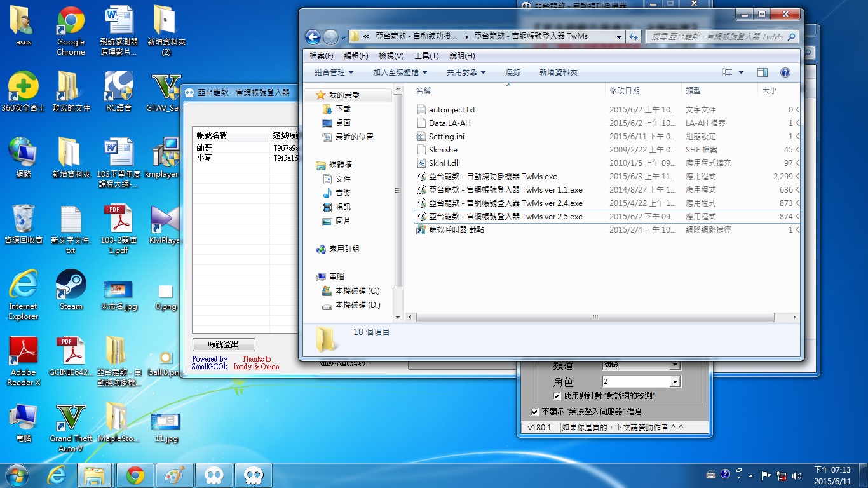868x488 pixels.
Task: Select the Steam desktop icon
Action: pos(71,290)
